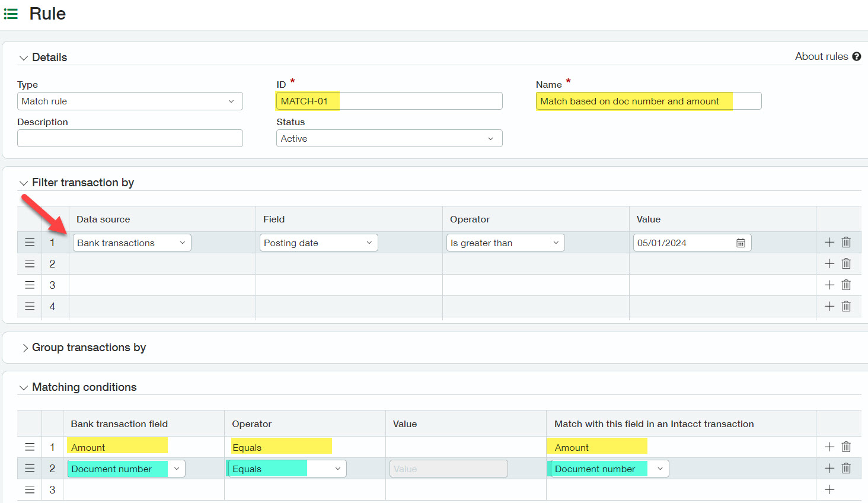Grab the drag handle of filter row 2

(x=30, y=263)
